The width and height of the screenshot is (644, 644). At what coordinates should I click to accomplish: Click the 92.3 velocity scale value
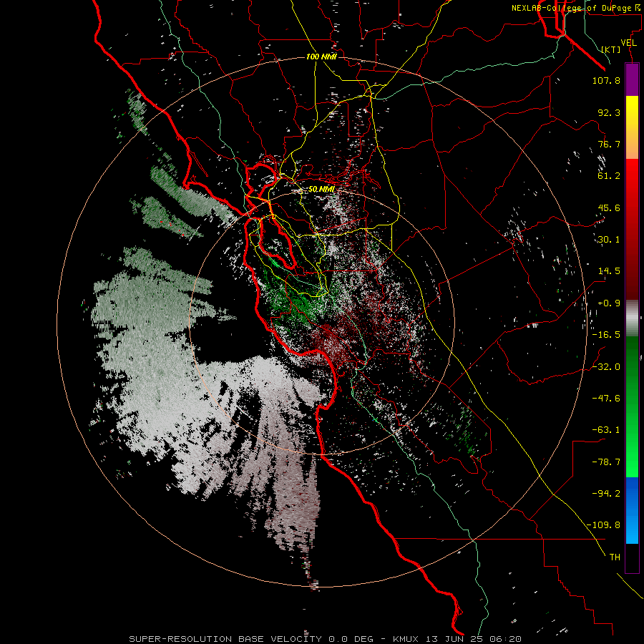[x=609, y=112]
